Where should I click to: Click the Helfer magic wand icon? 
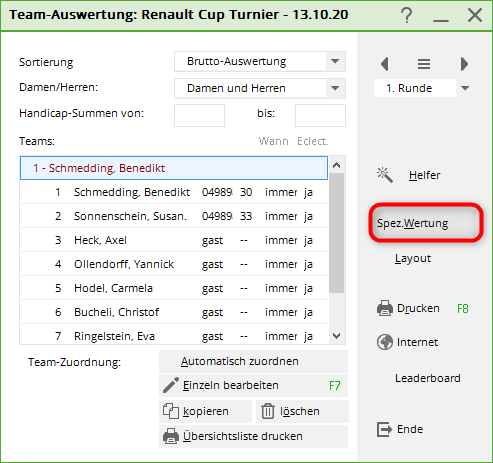point(385,175)
